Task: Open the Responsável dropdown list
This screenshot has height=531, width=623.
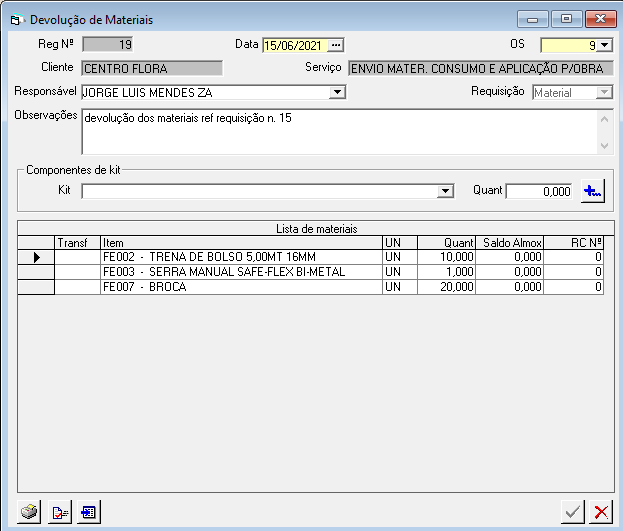Action: pos(338,92)
